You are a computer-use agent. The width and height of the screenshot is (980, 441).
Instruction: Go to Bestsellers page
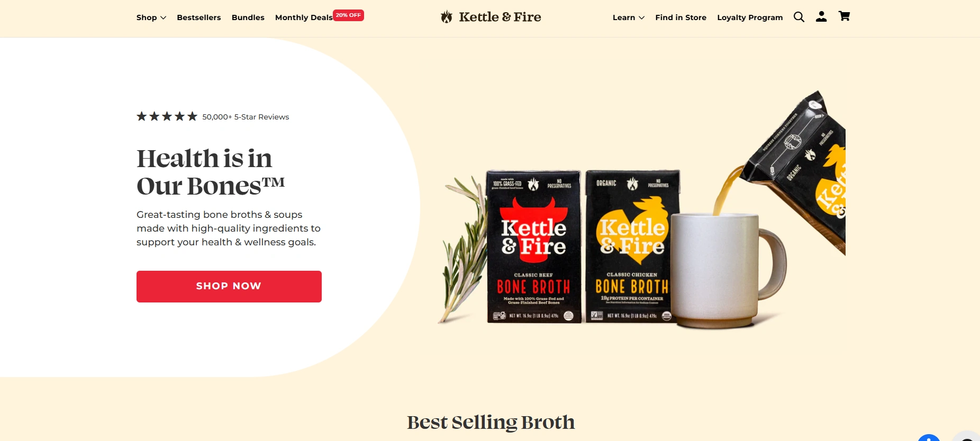click(x=199, y=17)
